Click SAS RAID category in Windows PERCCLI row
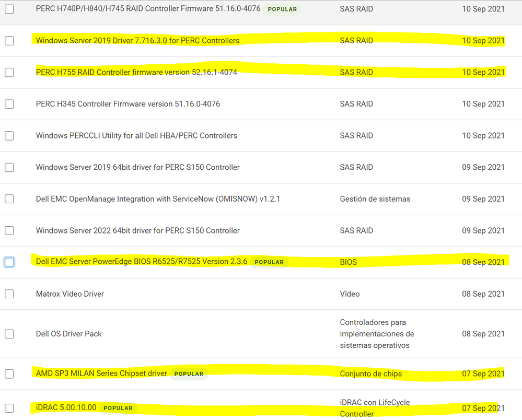 [x=356, y=135]
